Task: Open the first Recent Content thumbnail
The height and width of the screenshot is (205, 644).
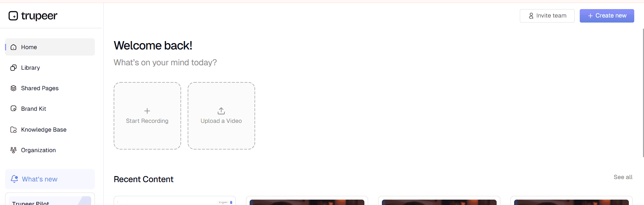Action: point(175,201)
